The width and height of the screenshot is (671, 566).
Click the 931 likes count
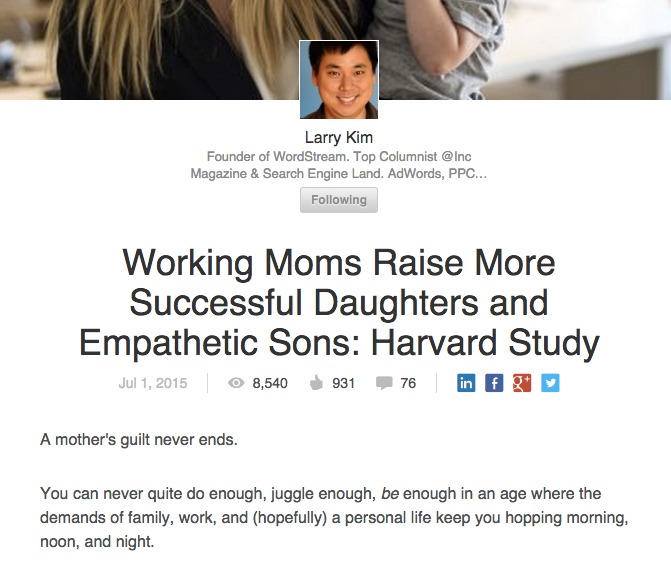point(344,383)
